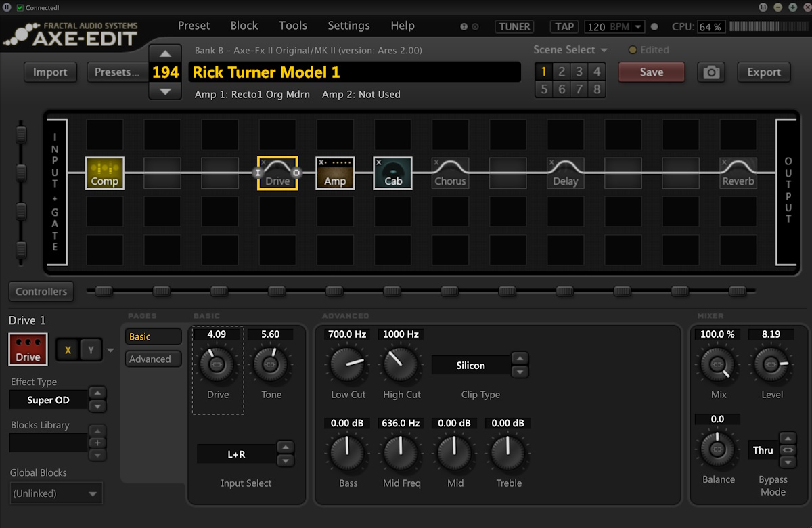The image size is (812, 528).
Task: Select scene 1
Action: pos(544,72)
